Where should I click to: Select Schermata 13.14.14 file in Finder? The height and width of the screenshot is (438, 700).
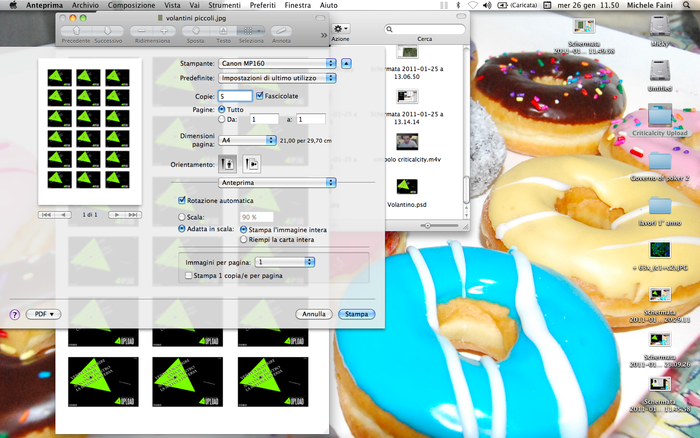tap(407, 106)
